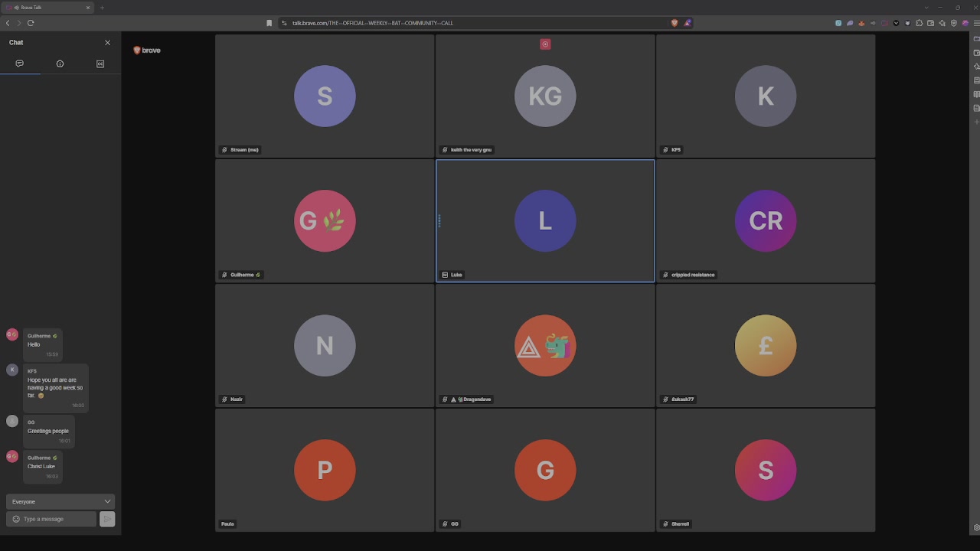Open sidebar settings gear icon
980x551 pixels.
(976, 527)
